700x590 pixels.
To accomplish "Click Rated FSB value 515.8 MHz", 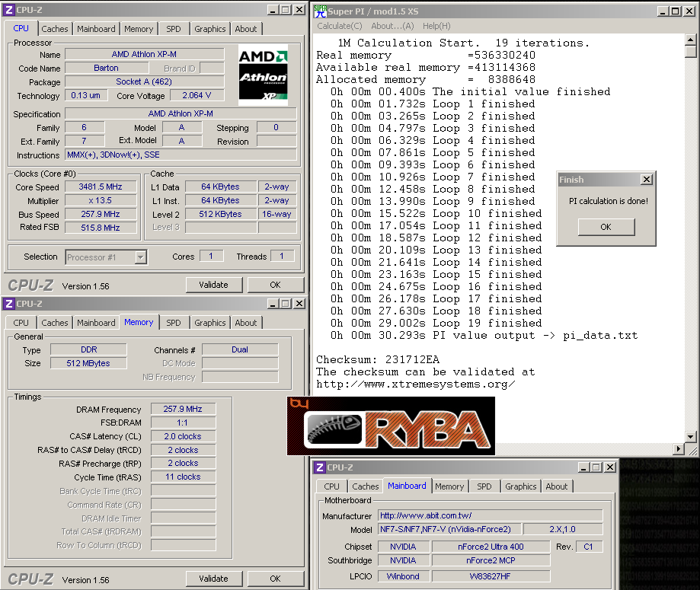I will (x=101, y=228).
